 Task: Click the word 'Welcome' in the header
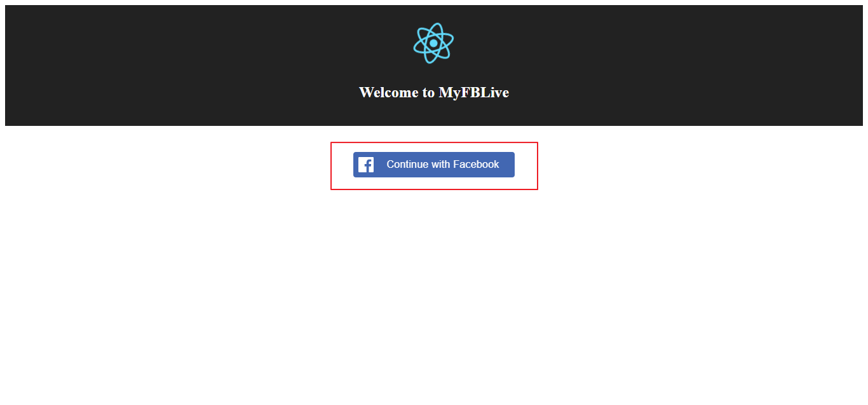coord(388,92)
